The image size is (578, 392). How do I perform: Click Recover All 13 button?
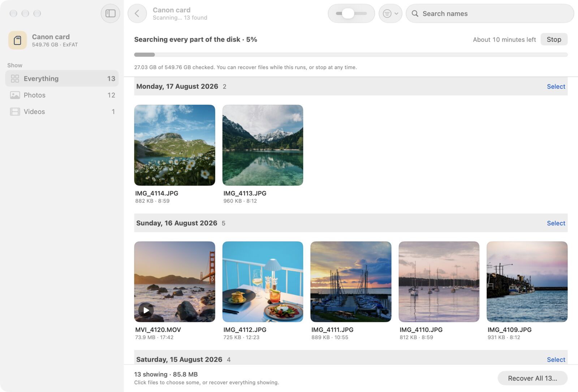pos(532,378)
